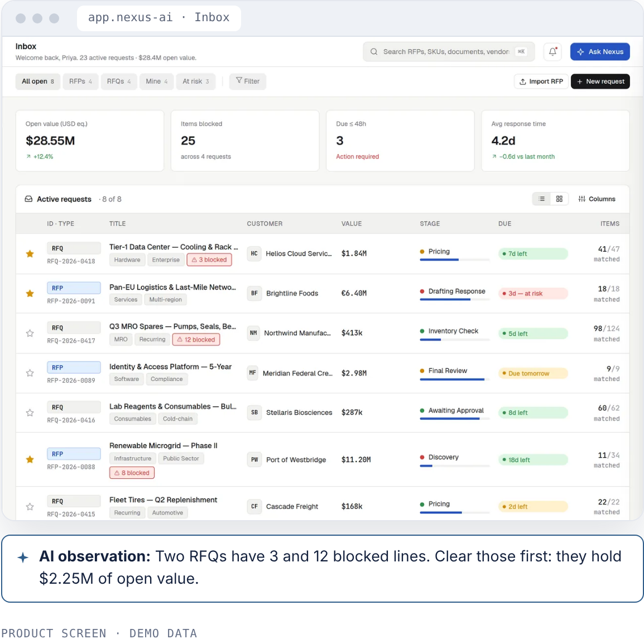
Task: Click the Discovery stage progress bar
Action: click(x=455, y=466)
